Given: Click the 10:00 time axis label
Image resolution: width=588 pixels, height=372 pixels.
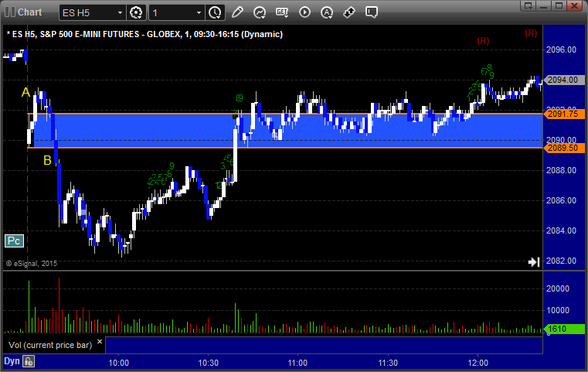Looking at the screenshot, I should [118, 363].
